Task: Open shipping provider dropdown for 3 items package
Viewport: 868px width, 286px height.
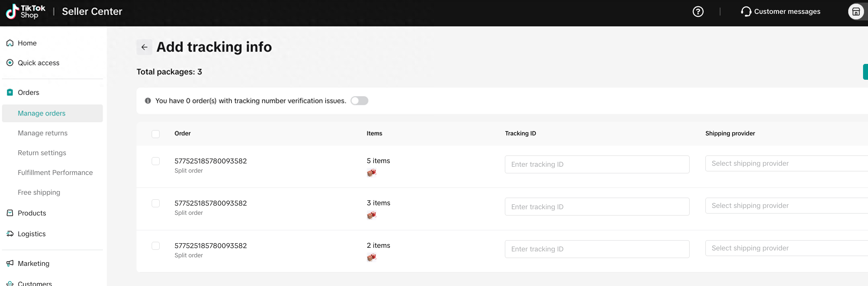Action: click(x=787, y=206)
